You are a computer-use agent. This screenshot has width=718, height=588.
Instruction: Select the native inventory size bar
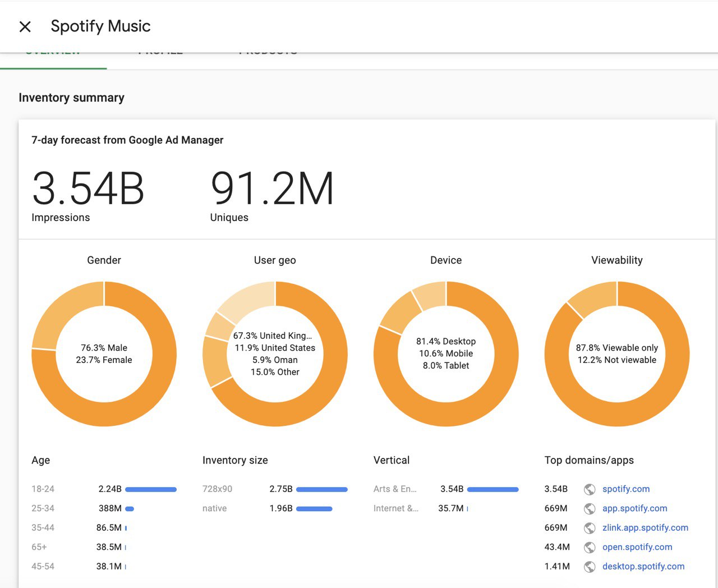[x=314, y=509]
